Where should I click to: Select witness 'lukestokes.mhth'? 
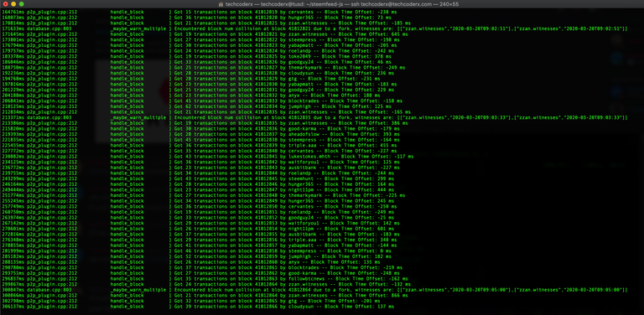tap(309, 157)
